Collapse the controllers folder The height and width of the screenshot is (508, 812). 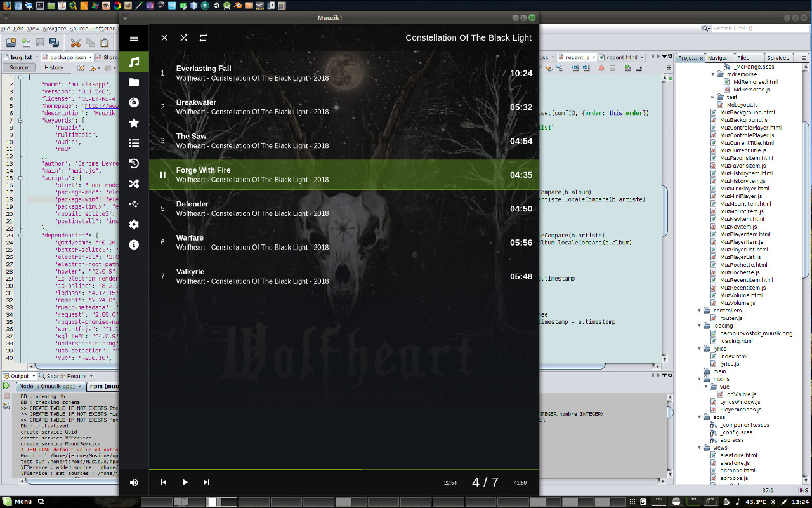(x=700, y=311)
